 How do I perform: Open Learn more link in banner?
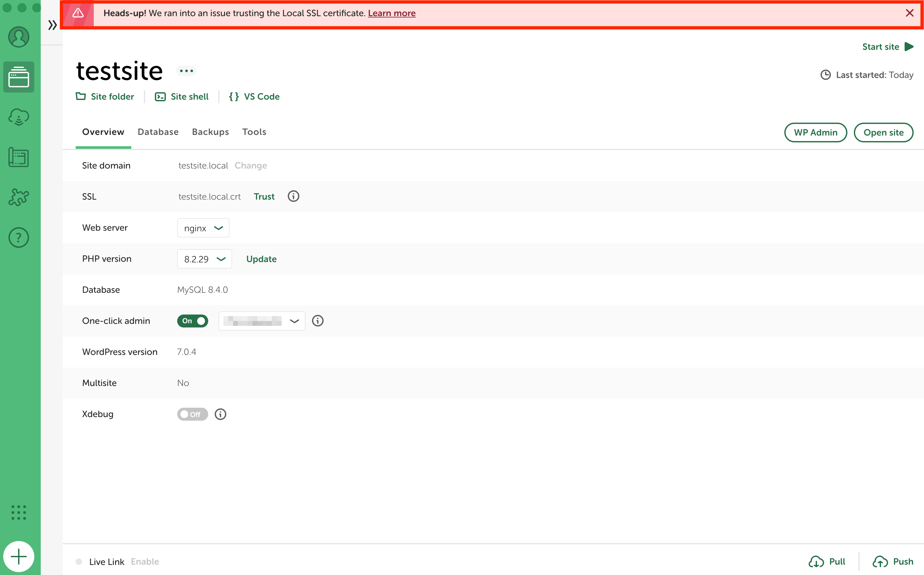(392, 13)
